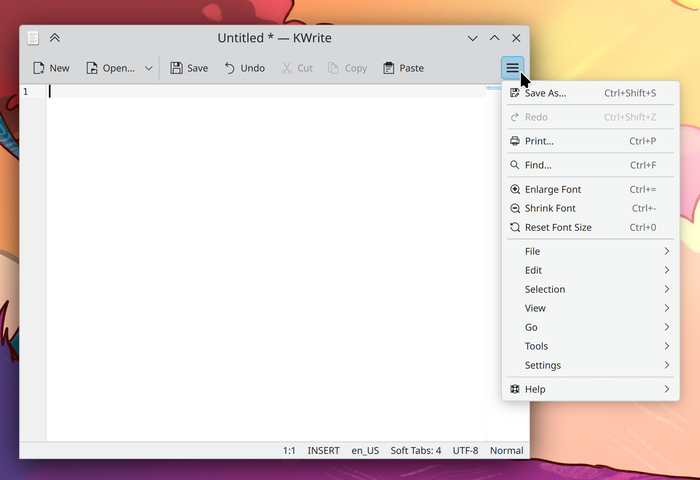Click the Open... toolbar button
700x480 pixels.
(x=110, y=68)
